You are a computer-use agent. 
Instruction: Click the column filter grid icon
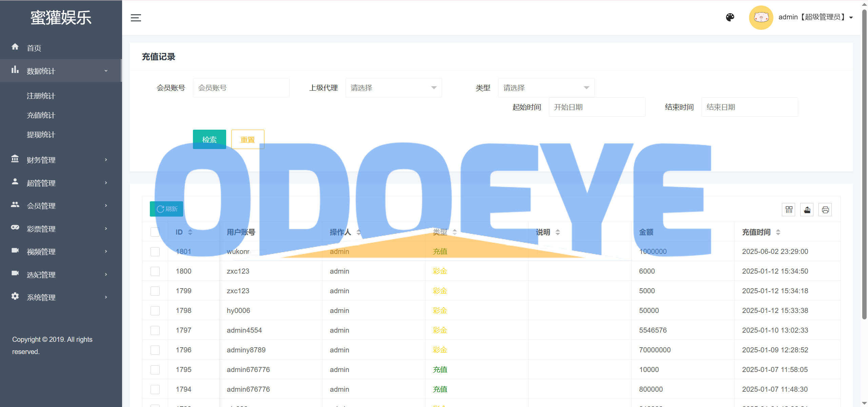click(x=789, y=210)
